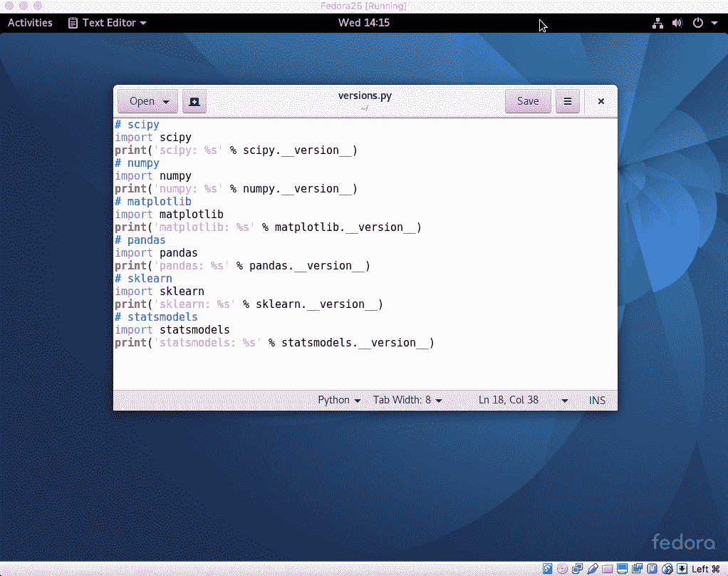Click the statsmodels print statement line
This screenshot has width=728, height=576.
click(x=275, y=344)
